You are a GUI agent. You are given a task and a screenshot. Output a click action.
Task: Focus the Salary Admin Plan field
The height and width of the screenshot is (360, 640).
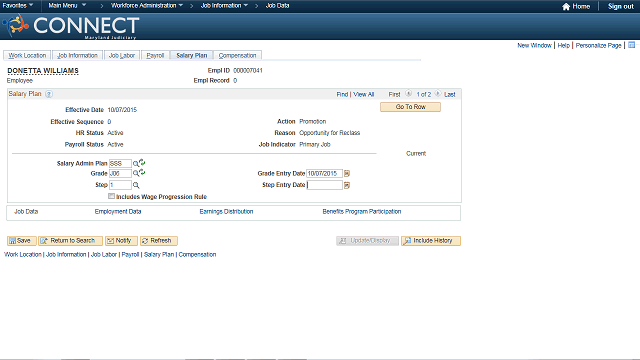point(120,164)
